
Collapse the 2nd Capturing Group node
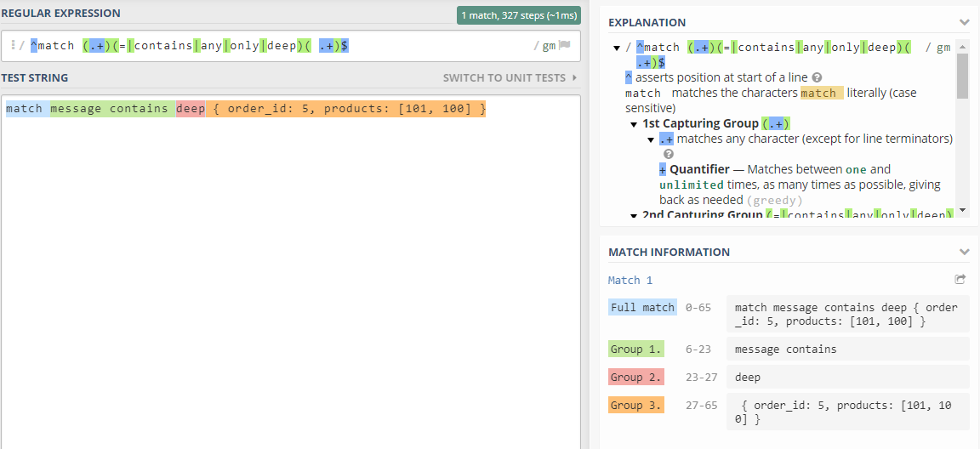[635, 215]
